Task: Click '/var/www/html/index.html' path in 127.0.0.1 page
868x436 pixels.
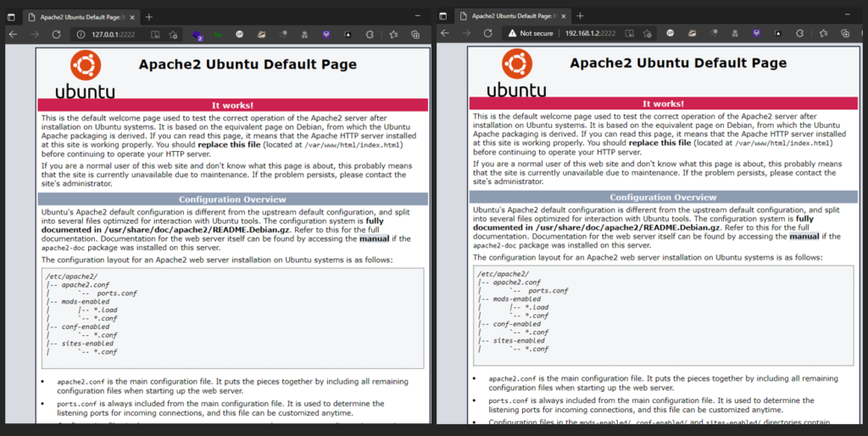Action: click(x=353, y=145)
